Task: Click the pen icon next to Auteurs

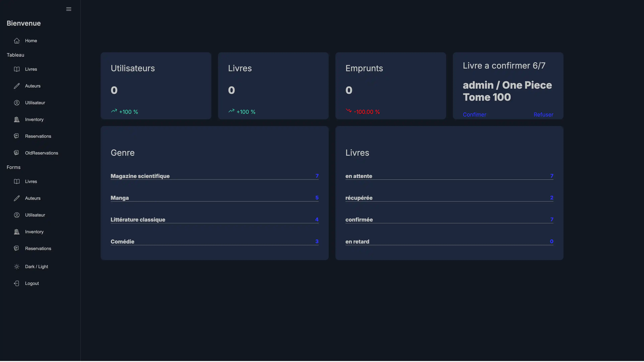Action: click(17, 86)
